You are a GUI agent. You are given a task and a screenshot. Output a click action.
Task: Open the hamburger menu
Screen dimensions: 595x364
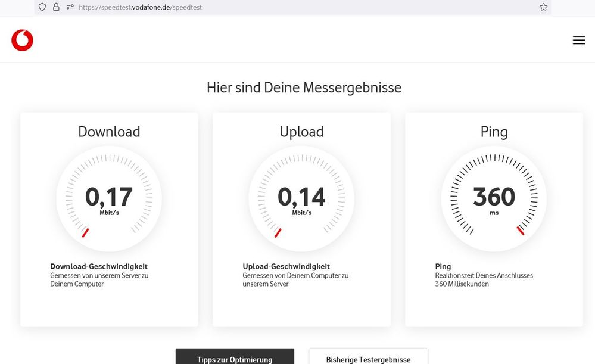click(x=579, y=40)
